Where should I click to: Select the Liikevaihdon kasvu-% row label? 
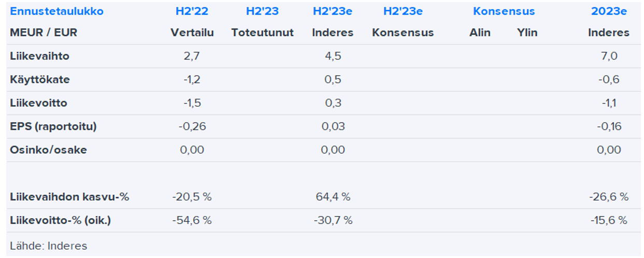pos(69,197)
